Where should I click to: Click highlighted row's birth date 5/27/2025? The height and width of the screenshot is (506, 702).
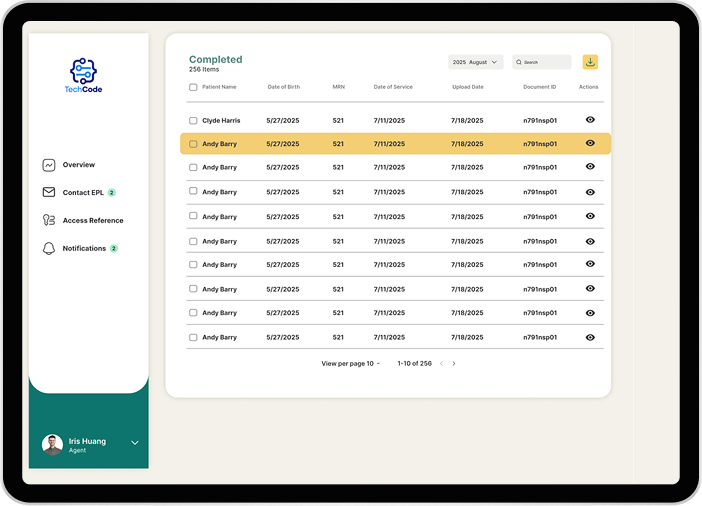pos(283,144)
